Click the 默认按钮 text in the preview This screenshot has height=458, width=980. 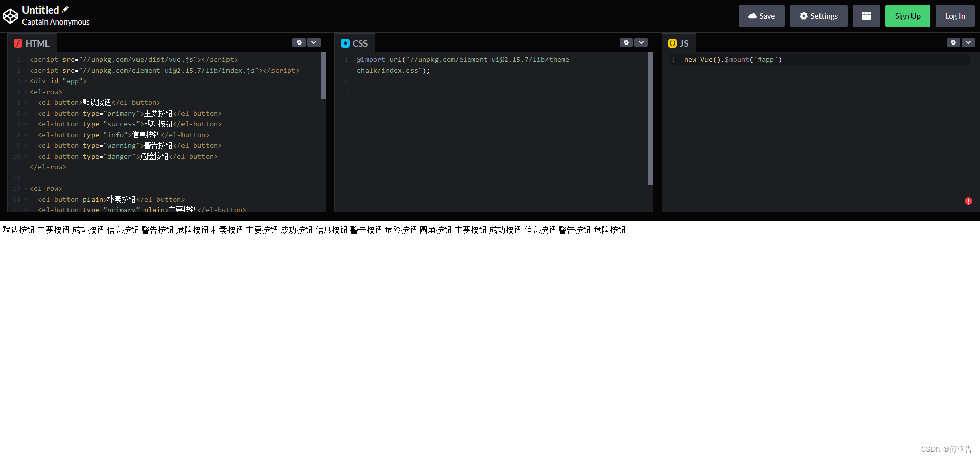click(18, 230)
